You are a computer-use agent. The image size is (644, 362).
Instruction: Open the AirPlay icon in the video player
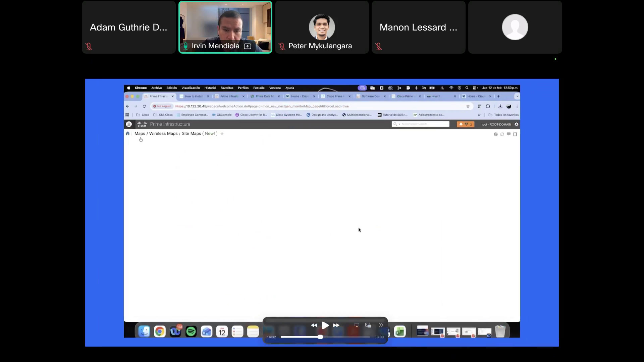tap(357, 325)
